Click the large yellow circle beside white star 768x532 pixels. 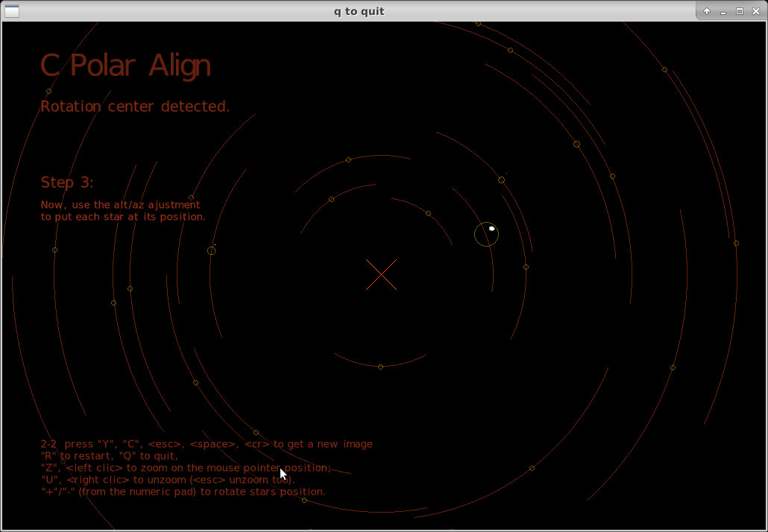[486, 235]
